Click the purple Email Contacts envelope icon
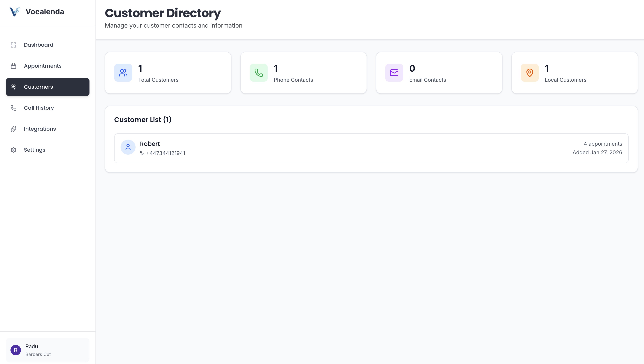This screenshot has width=644, height=364. point(394,73)
